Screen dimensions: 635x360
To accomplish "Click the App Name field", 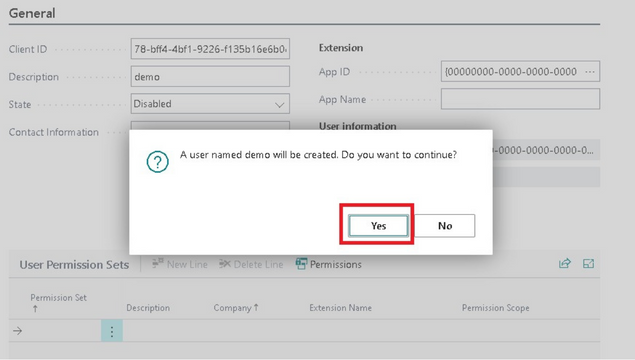I will click(x=520, y=99).
